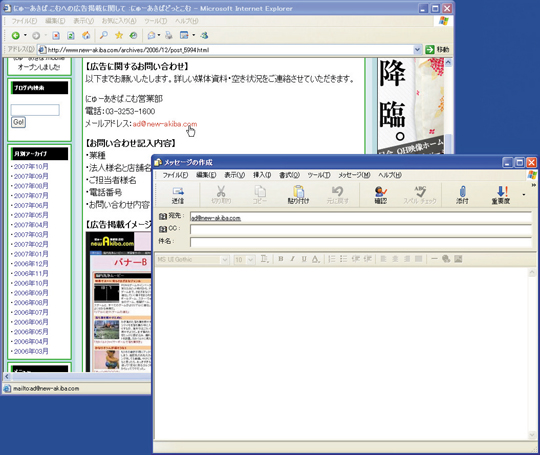Click in the 件名 subject field
The image size is (540, 455).
point(360,242)
